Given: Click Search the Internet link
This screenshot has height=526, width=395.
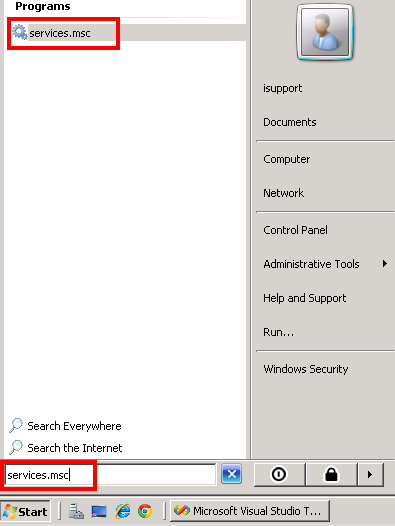Looking at the screenshot, I should 75,448.
